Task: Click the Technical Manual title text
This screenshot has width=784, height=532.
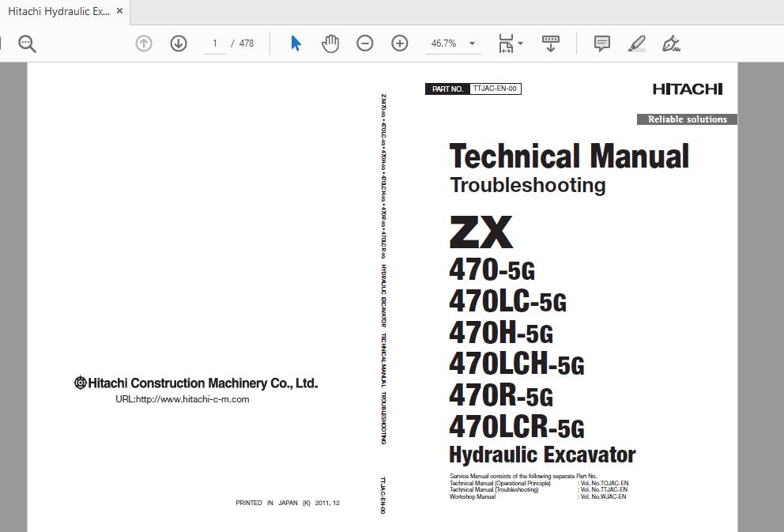Action: (569, 156)
